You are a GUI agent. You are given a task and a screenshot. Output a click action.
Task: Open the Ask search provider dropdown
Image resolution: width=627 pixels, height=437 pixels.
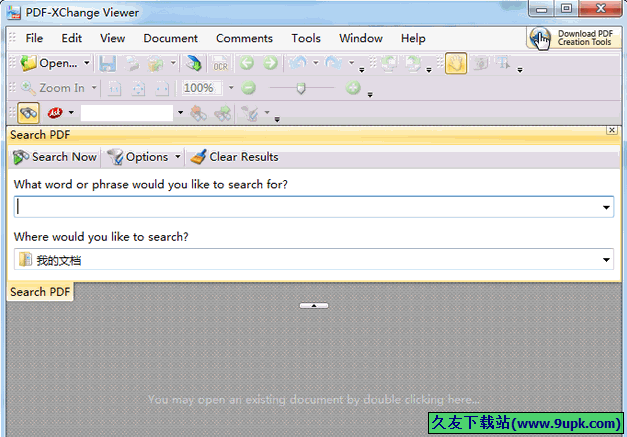coord(71,113)
